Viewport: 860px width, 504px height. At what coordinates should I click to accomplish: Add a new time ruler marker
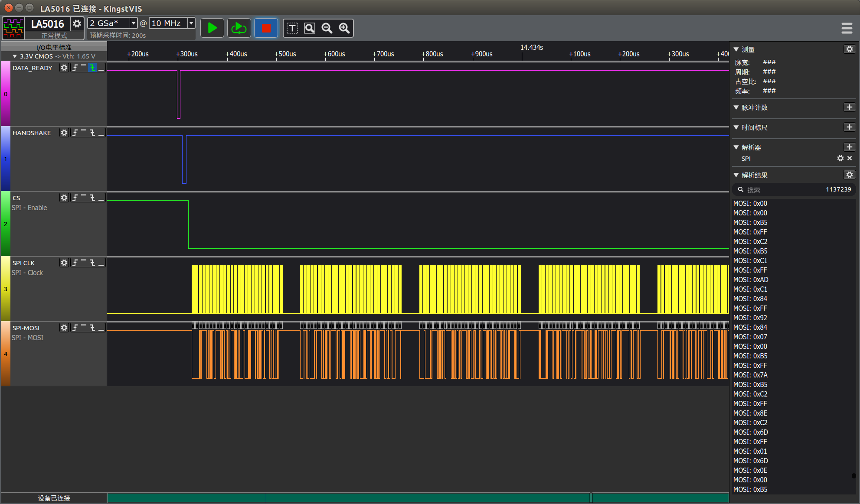point(849,127)
